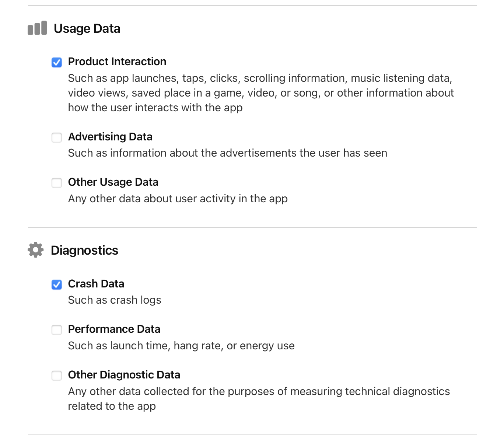Image resolution: width=504 pixels, height=440 pixels.
Task: Click the Other Usage Data label
Action: click(x=113, y=182)
